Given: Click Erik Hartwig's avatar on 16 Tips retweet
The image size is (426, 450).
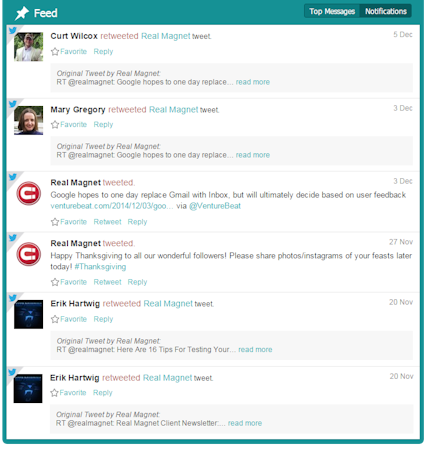Looking at the screenshot, I should click(x=29, y=314).
